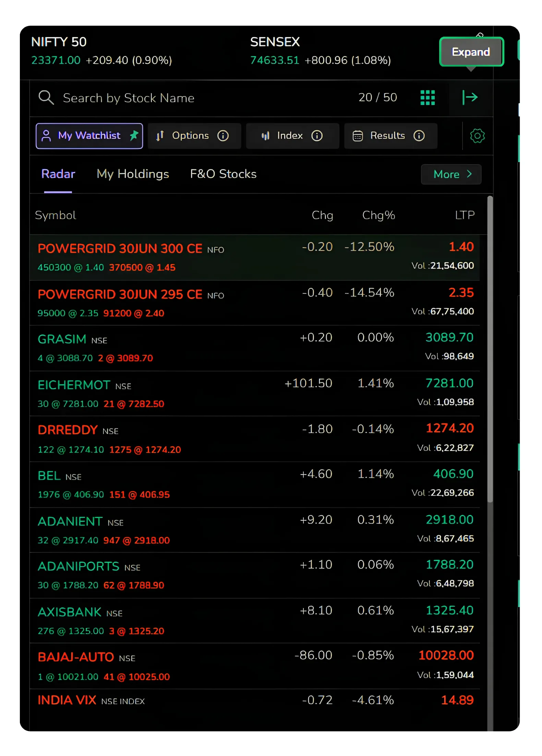Image resolution: width=542 pixels, height=756 pixels.
Task: Click GRASIM LTP value 3089.70
Action: coord(449,338)
